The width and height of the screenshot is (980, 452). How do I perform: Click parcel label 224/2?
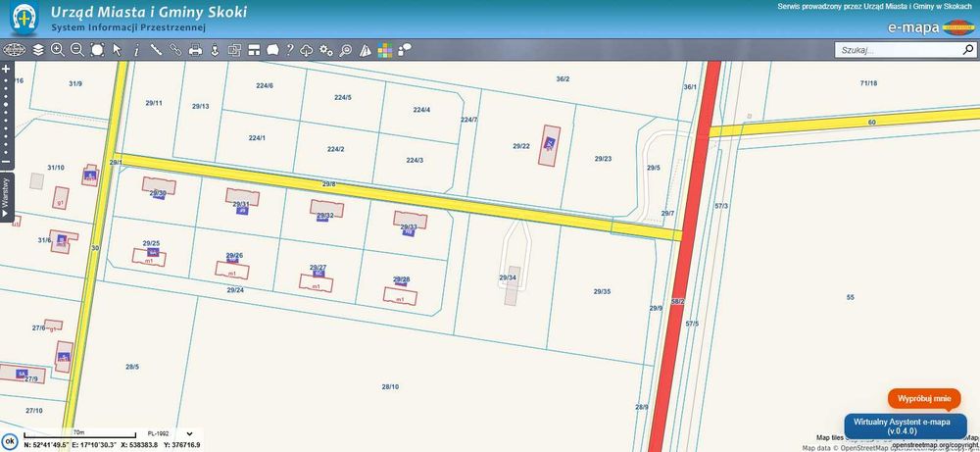335,149
